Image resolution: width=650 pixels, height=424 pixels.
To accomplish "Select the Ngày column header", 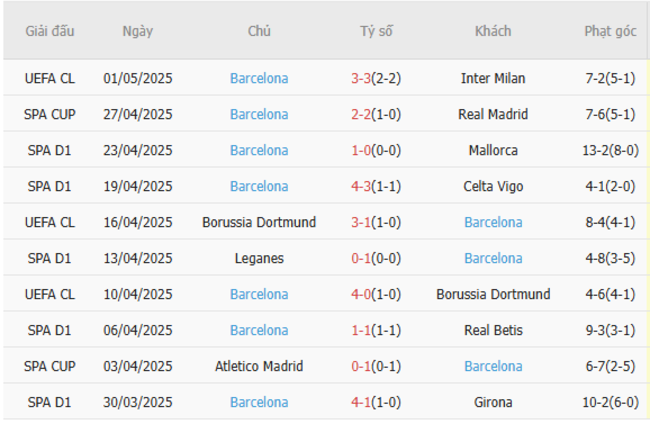I will pos(138,31).
